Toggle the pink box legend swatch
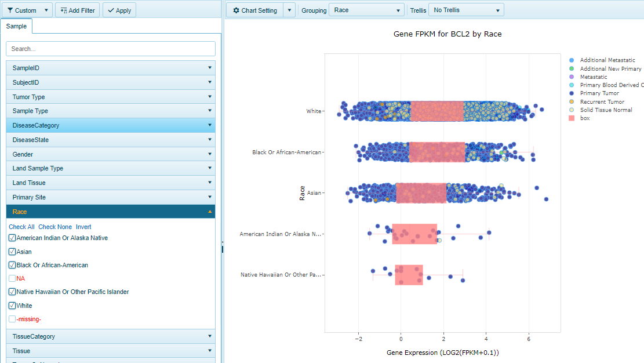 click(572, 118)
